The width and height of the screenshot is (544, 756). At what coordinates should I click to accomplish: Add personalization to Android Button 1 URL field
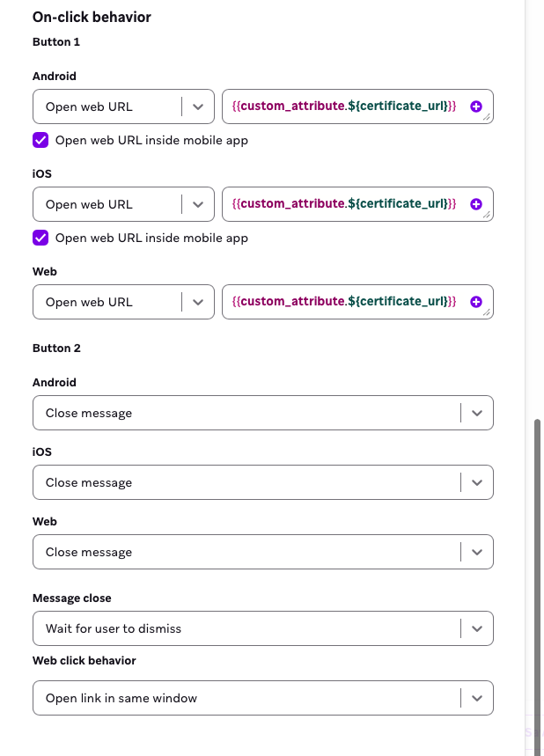475,106
